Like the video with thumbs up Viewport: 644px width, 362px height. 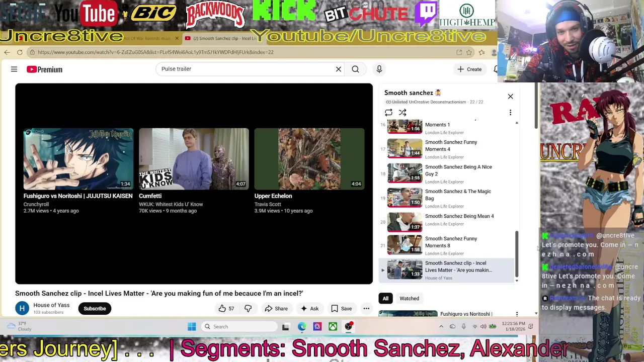coord(226,309)
